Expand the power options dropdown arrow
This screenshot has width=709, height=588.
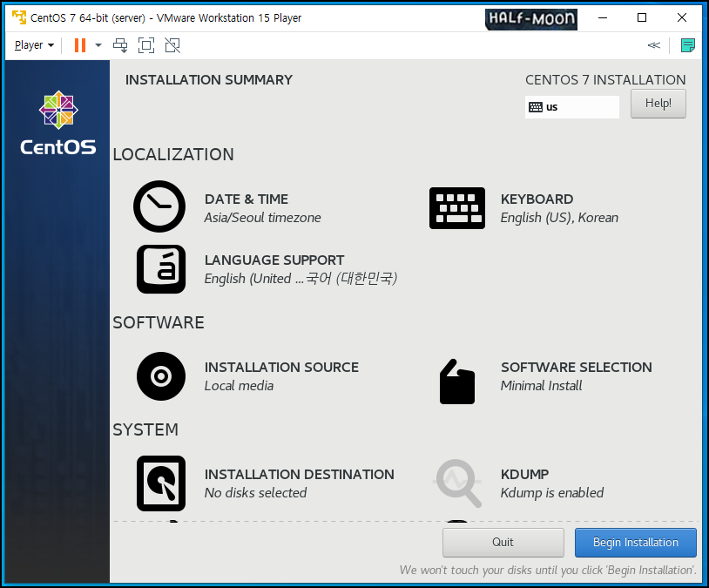tap(98, 45)
